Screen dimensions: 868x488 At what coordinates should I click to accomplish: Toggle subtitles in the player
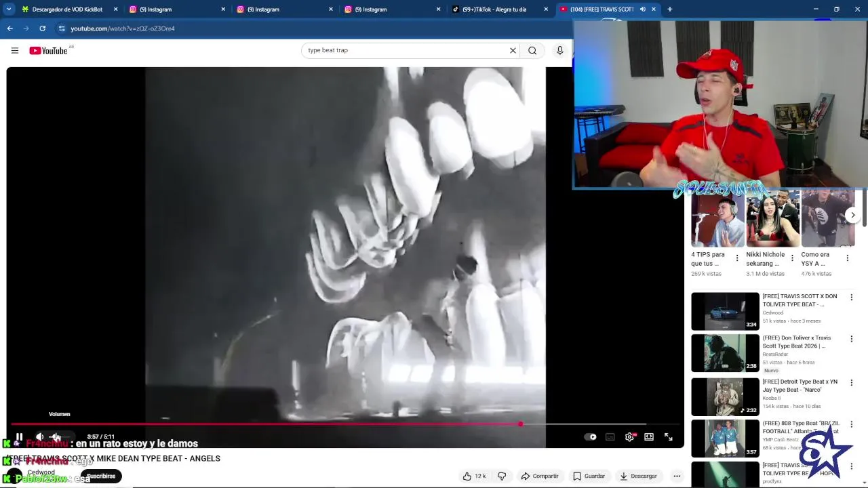coord(610,437)
